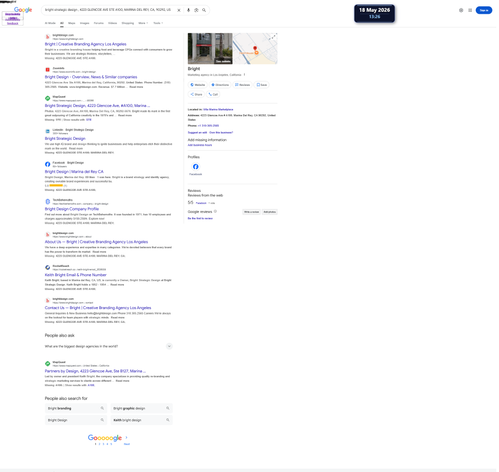This screenshot has height=472, width=499.
Task: Open 'Contact Us — Bright' result link
Action: 98,309
